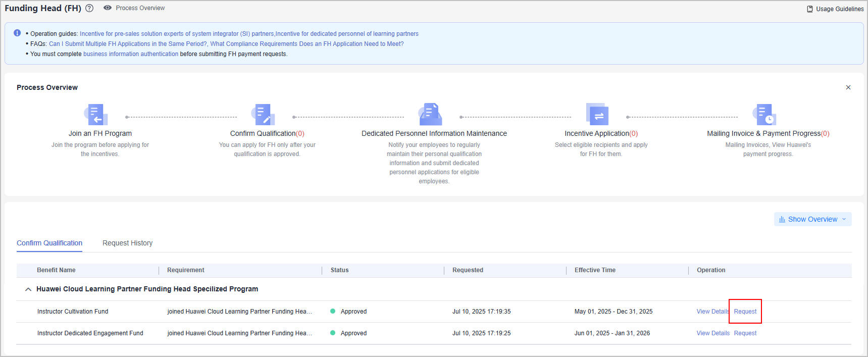This screenshot has height=357, width=868.
Task: Click the Confirm Qualification step icon
Action: point(263,115)
